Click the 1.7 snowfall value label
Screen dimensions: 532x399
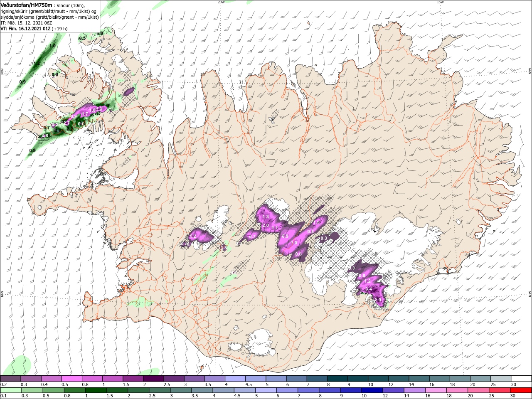85,114
